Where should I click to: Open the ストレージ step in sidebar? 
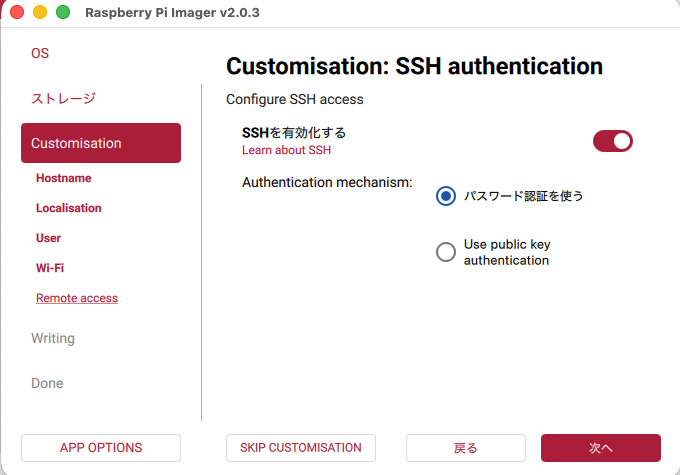[x=63, y=98]
